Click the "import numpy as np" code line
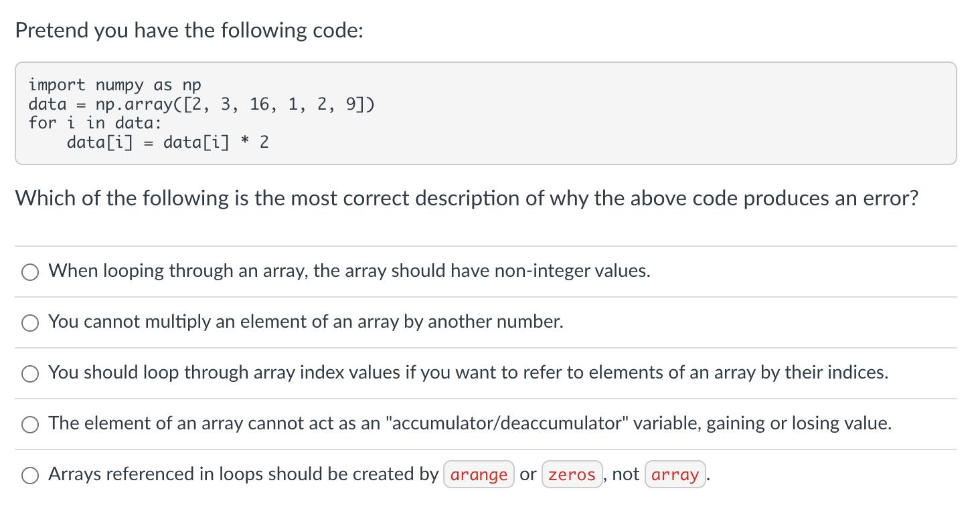The width and height of the screenshot is (980, 521). point(114,85)
